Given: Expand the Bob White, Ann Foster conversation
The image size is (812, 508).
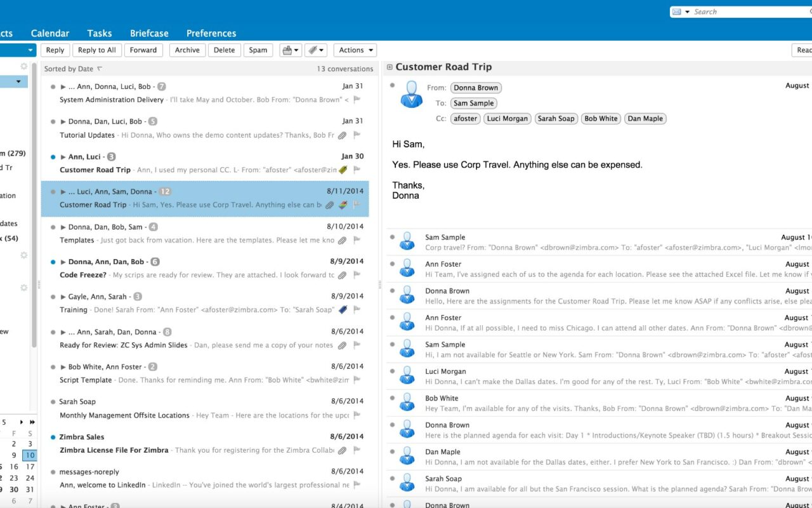Looking at the screenshot, I should (63, 367).
